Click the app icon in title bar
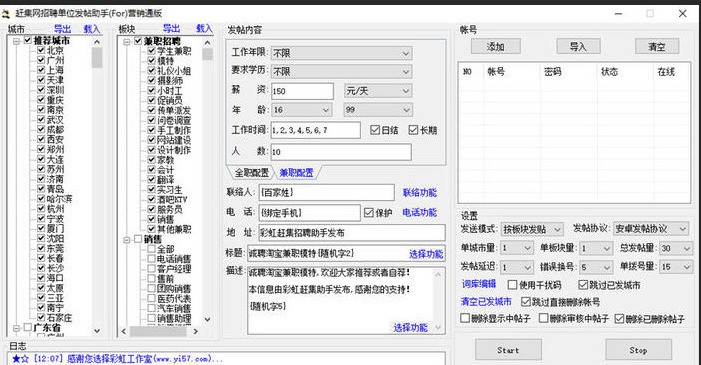 (x=5, y=14)
